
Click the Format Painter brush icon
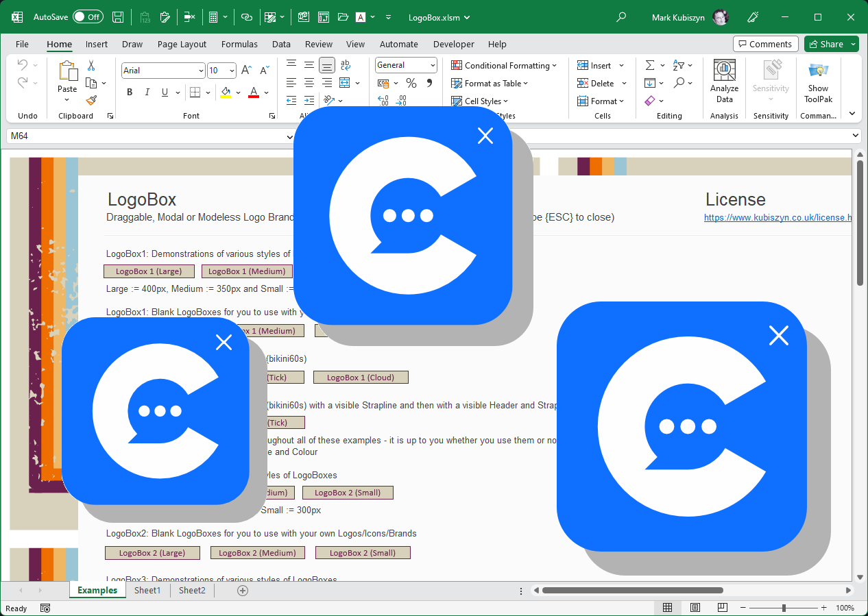coord(91,100)
